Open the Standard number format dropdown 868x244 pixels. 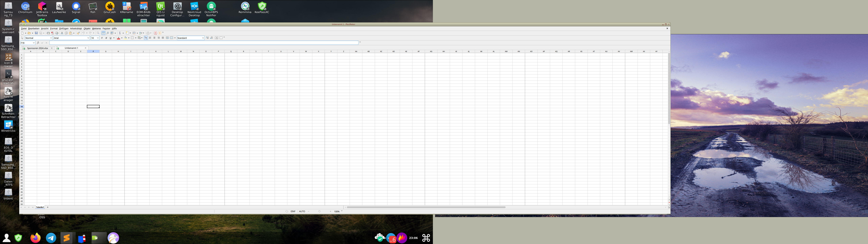pyautogui.click(x=191, y=38)
